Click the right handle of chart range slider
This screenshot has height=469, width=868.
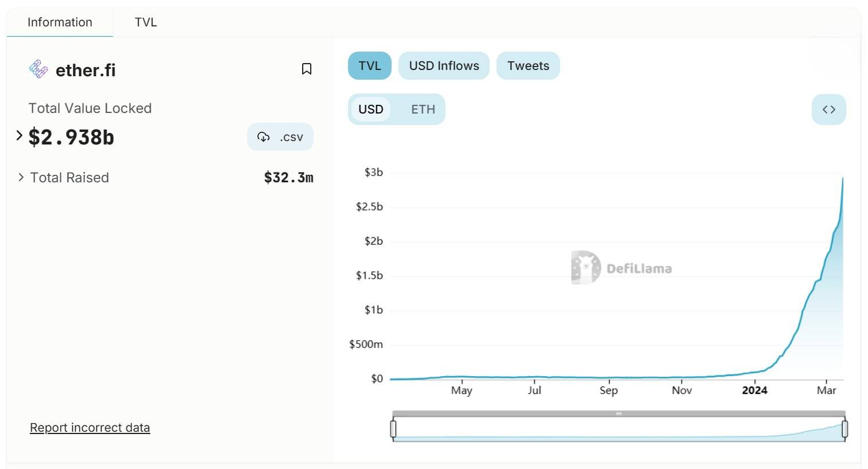click(844, 429)
